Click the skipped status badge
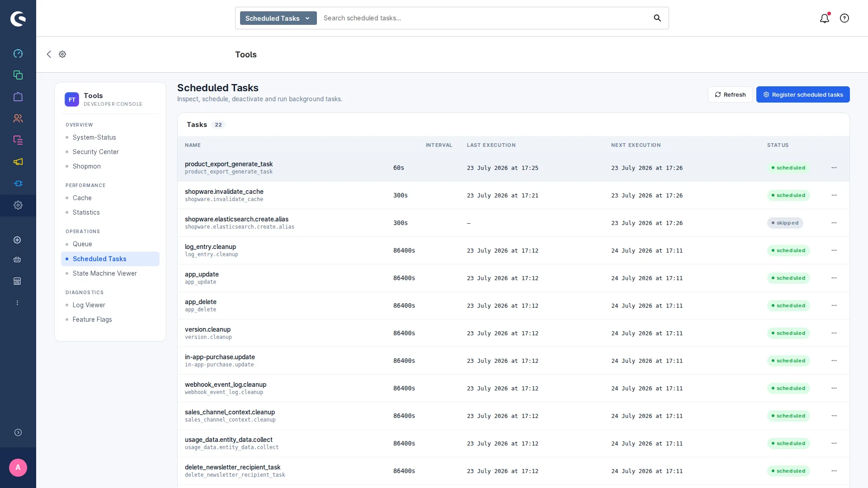This screenshot has height=488, width=868. [785, 223]
